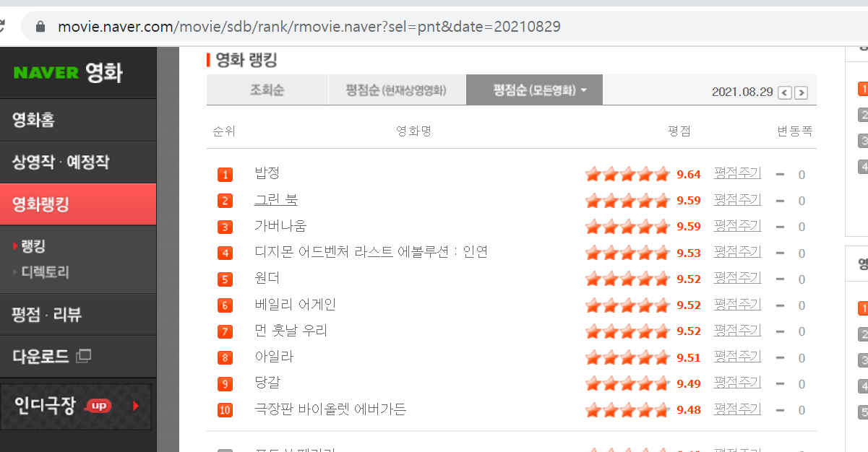Viewport: 868px width, 452px height.
Task: Click the red arrow beside 인디극장
Action: pos(136,406)
